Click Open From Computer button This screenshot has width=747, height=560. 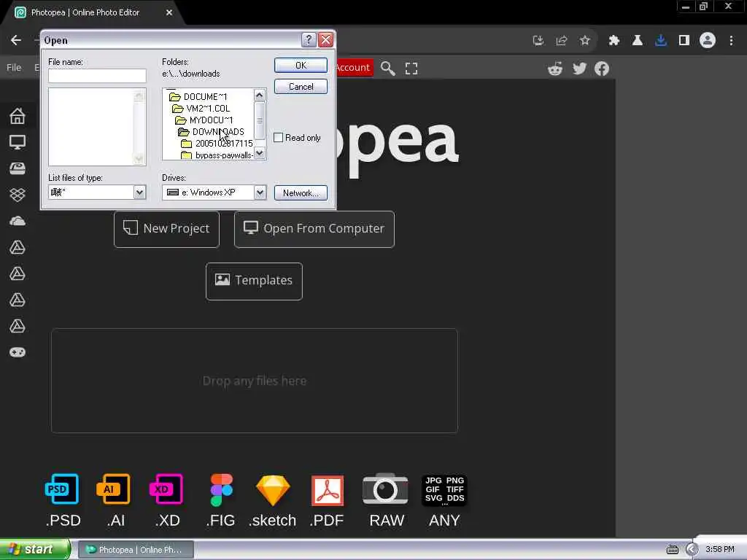(314, 229)
